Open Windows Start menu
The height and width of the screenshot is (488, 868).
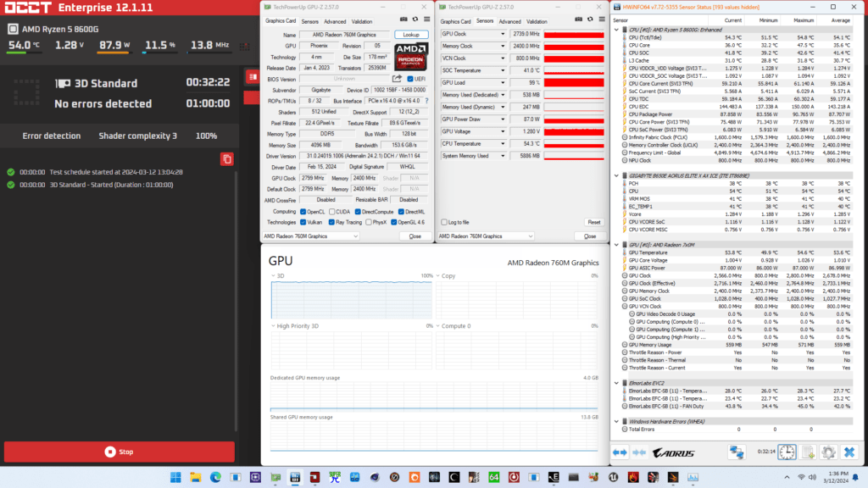click(175, 477)
